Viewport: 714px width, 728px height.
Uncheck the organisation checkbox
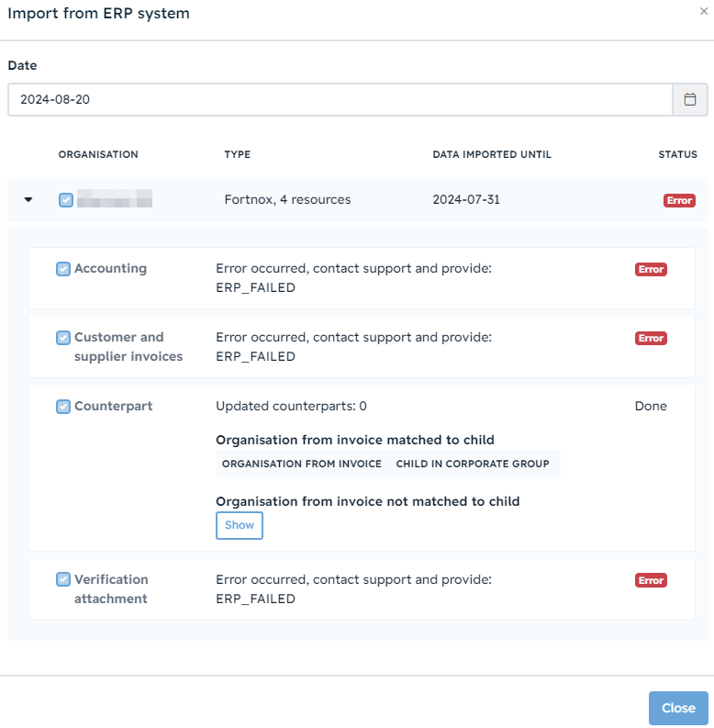[x=66, y=200]
